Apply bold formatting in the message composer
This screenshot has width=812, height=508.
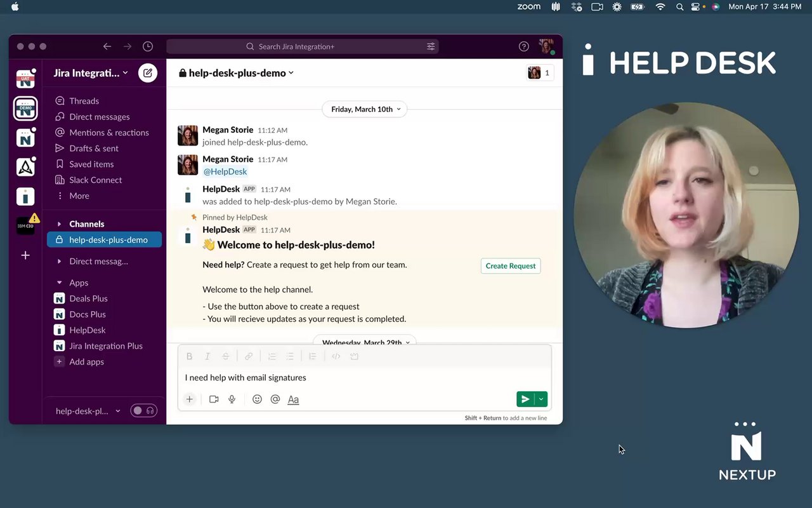point(189,356)
